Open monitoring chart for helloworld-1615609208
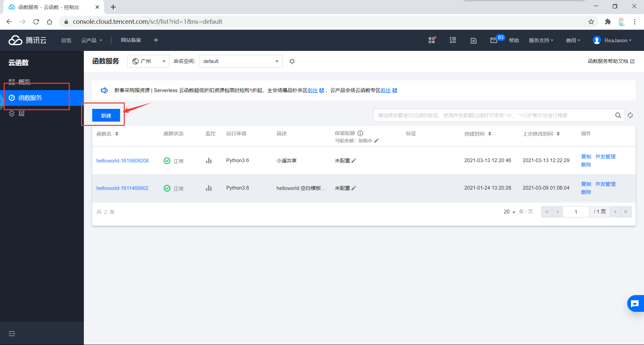Viewport: 644px width, 345px height. click(209, 161)
